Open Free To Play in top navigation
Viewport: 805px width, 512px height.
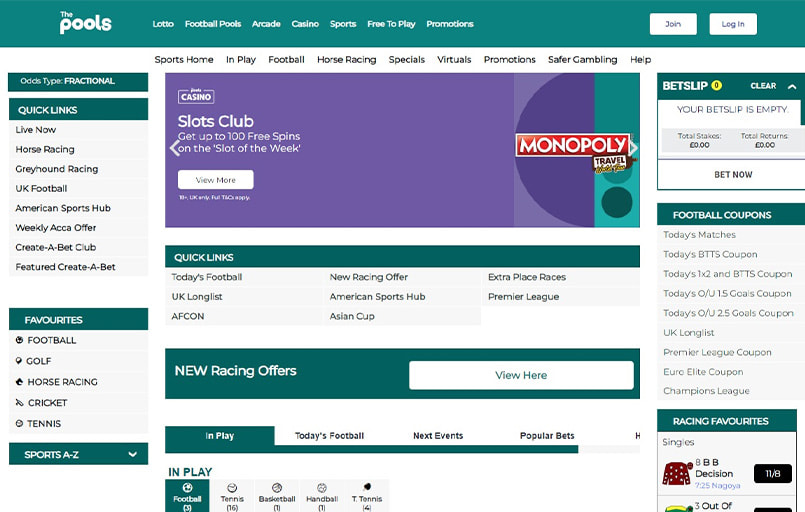[391, 24]
